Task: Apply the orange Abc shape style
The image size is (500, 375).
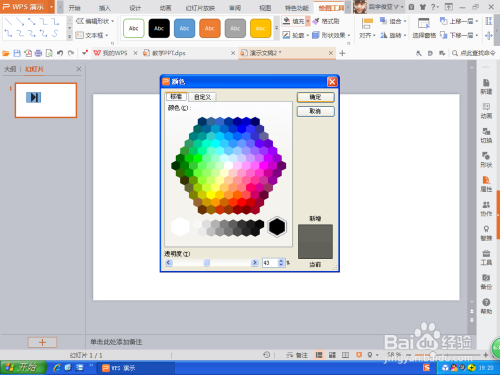Action: click(210, 28)
